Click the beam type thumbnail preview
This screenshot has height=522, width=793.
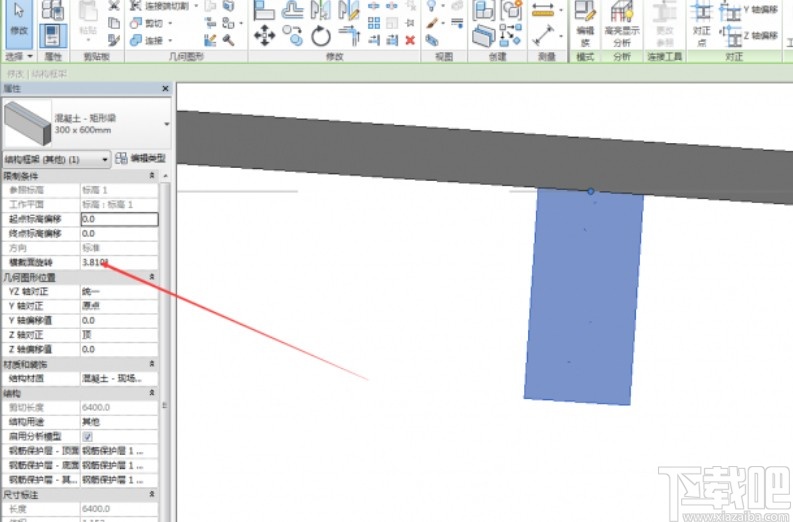27,123
